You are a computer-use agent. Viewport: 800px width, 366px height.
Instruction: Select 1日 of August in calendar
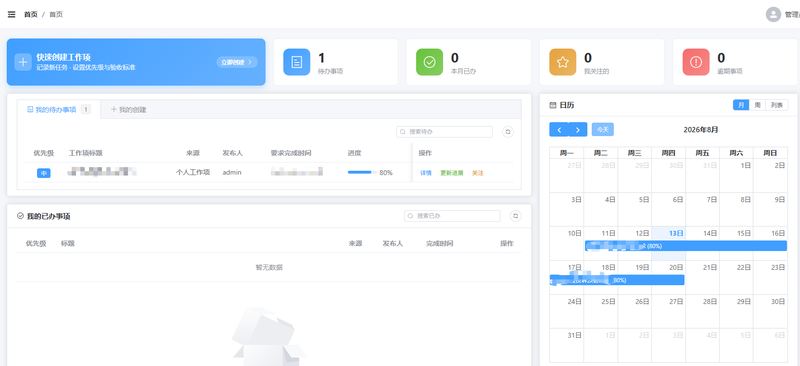(x=736, y=175)
